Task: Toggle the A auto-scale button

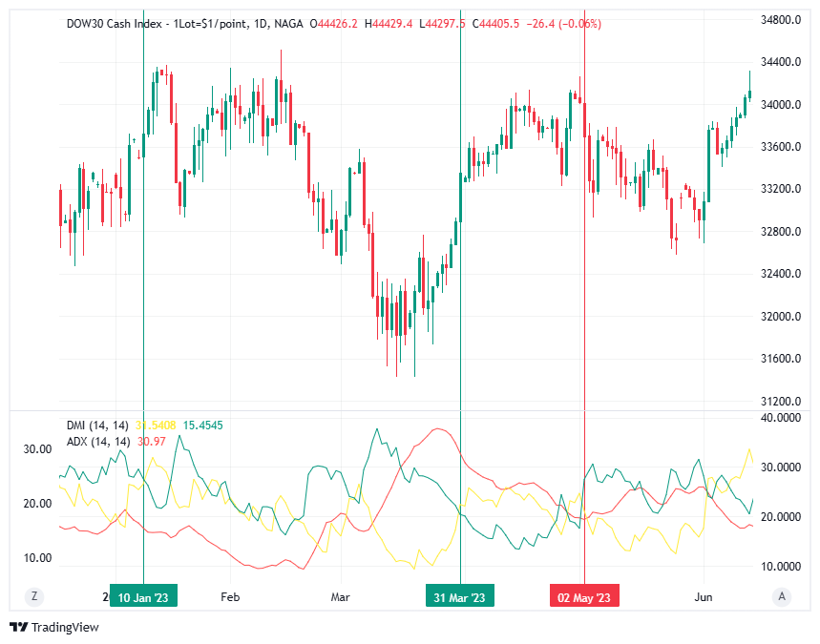Action: (x=782, y=596)
